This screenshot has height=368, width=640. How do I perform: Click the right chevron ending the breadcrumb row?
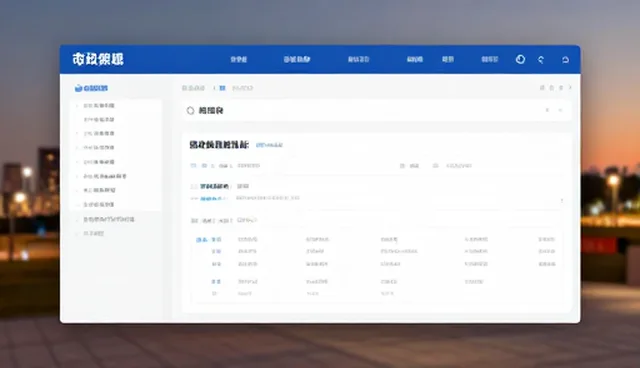pyautogui.click(x=570, y=87)
